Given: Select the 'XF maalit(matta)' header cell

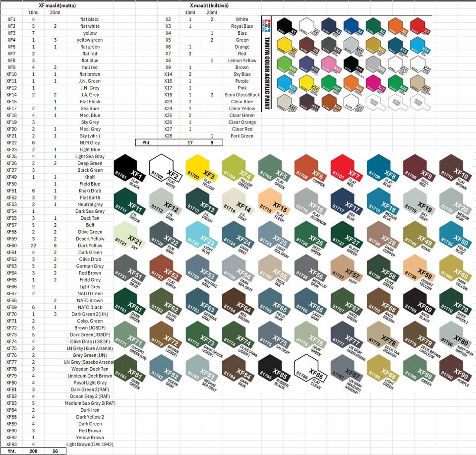Looking at the screenshot, I should coord(58,5).
